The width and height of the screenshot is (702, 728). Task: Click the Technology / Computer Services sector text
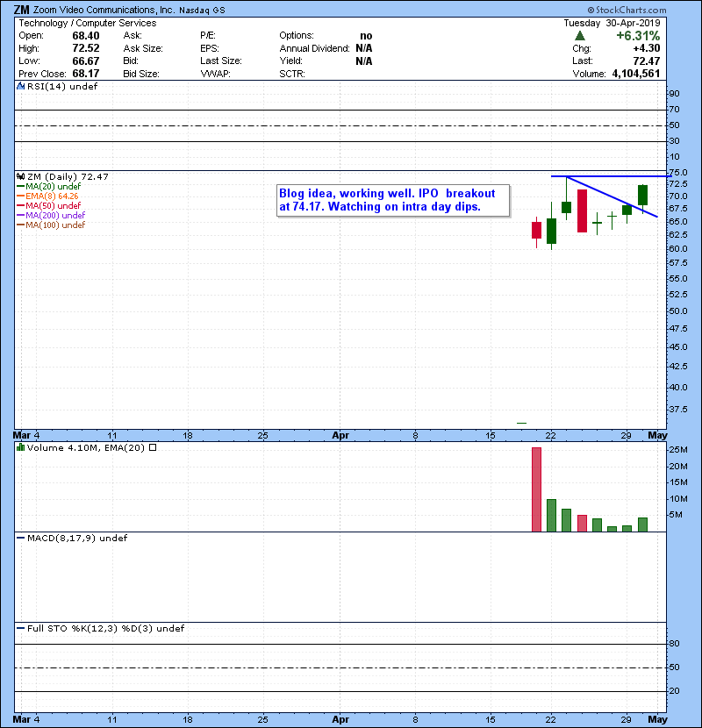pos(88,23)
